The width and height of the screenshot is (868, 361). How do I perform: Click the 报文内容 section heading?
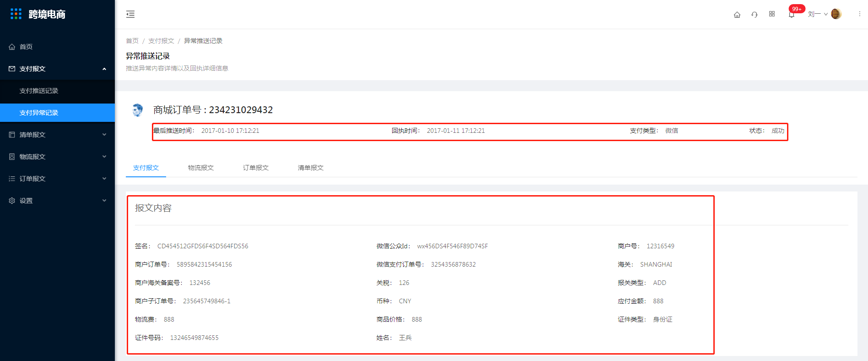pyautogui.click(x=153, y=208)
